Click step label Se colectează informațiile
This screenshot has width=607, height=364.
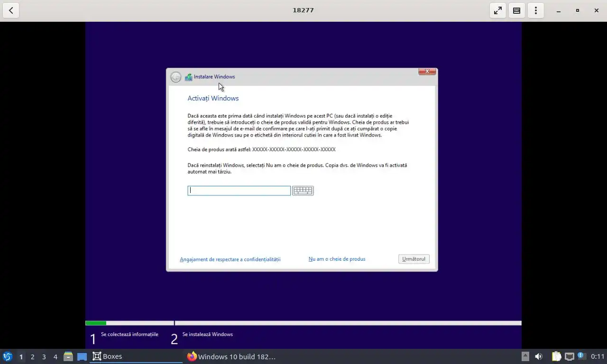click(x=129, y=334)
